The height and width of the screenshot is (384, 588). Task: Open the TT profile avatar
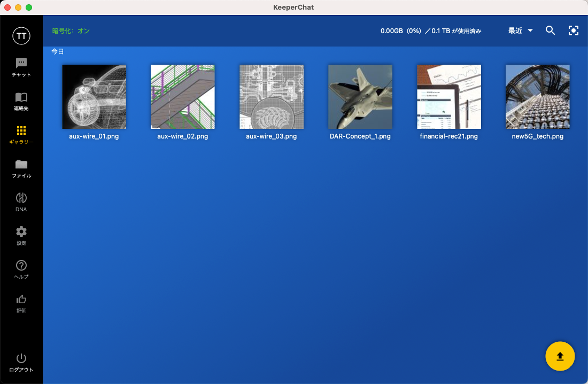pyautogui.click(x=21, y=36)
